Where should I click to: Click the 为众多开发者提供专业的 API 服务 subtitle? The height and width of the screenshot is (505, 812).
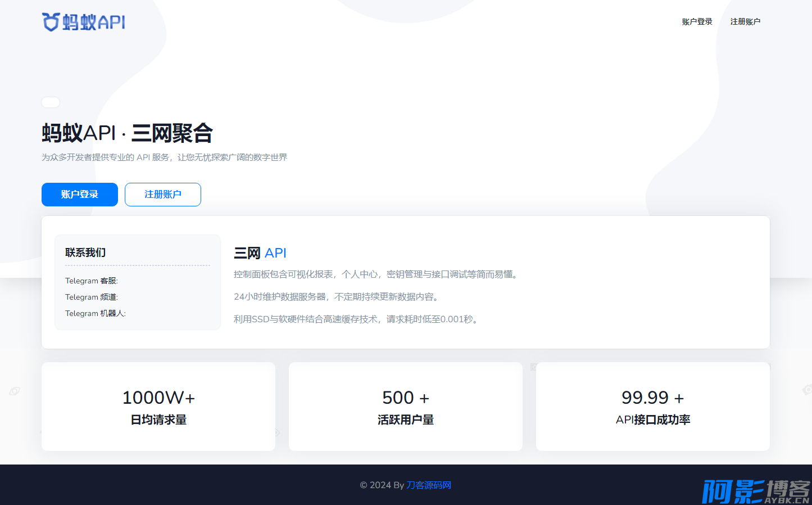tap(164, 157)
